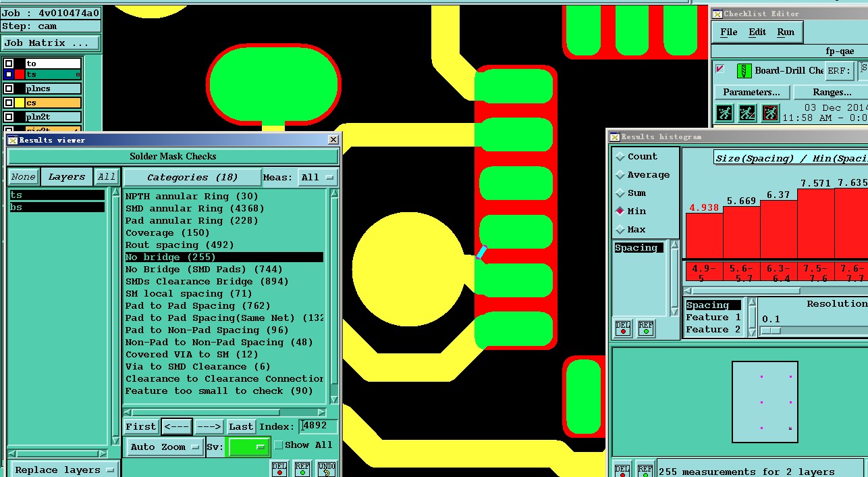Click horizontal scrollbar under categories list
868x477 pixels.
pos(225,412)
